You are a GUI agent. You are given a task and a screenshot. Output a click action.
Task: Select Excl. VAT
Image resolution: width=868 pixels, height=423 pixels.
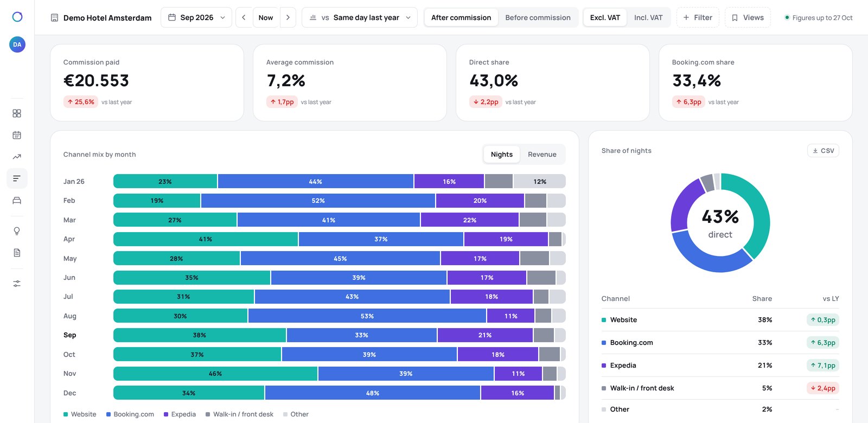coord(605,17)
